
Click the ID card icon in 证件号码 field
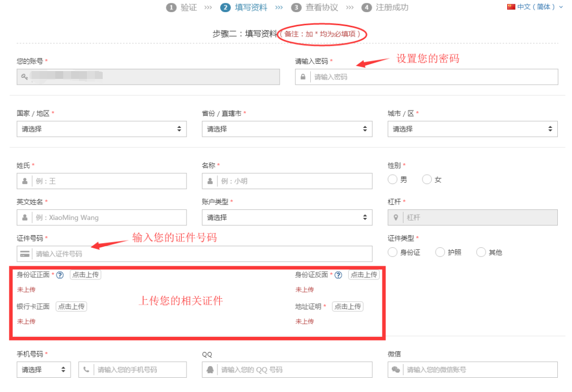(x=24, y=254)
